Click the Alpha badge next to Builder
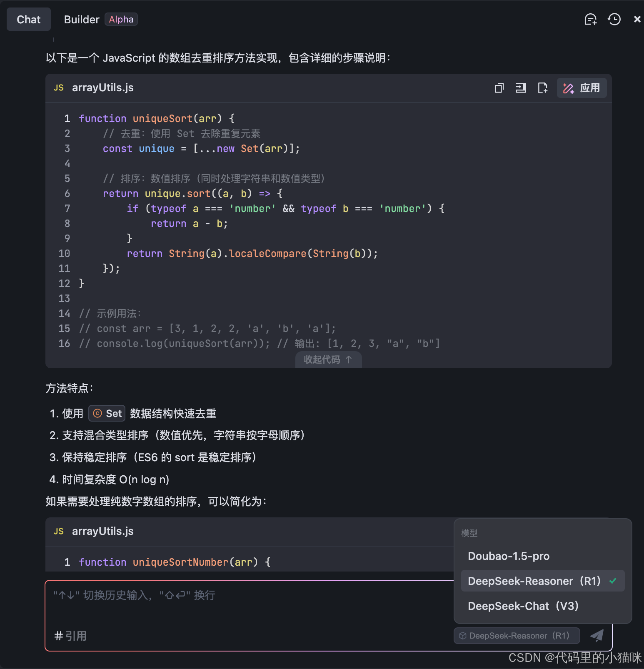 coord(121,20)
